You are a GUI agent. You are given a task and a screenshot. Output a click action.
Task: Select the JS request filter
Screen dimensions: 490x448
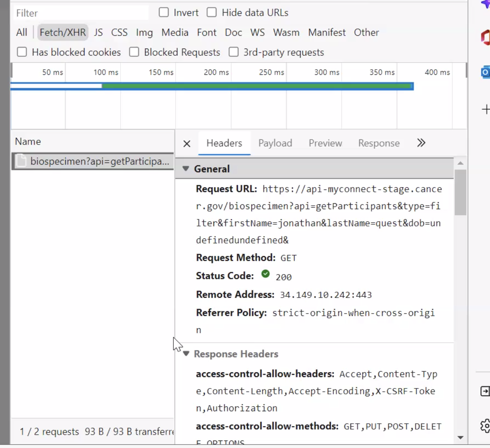click(x=98, y=33)
